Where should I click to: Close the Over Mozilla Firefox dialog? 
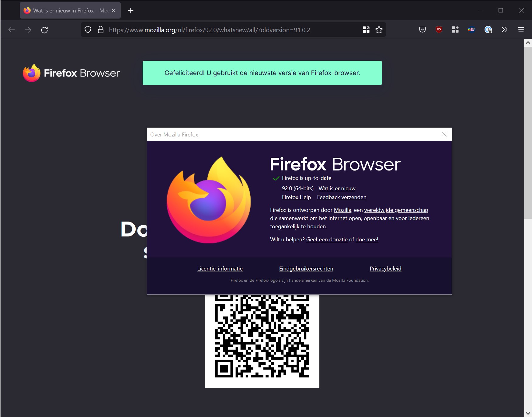444,134
